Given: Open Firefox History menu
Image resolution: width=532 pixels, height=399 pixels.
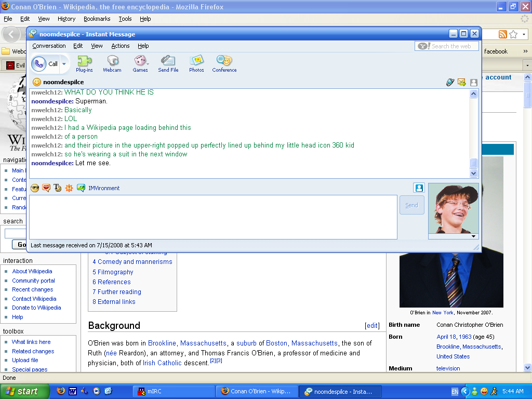Looking at the screenshot, I should [x=66, y=19].
